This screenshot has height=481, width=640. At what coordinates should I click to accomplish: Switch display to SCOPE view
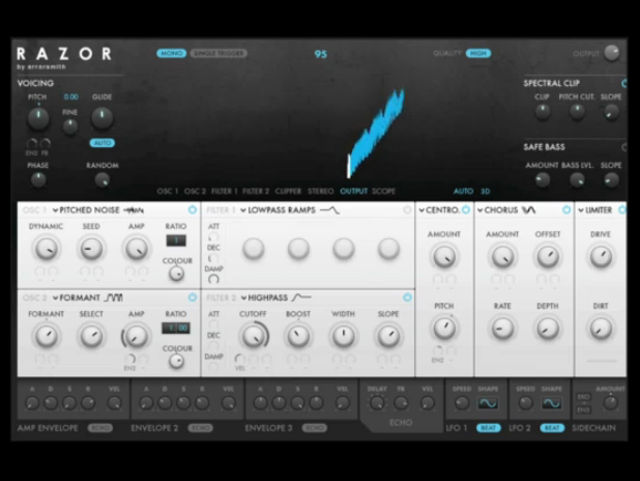pyautogui.click(x=384, y=191)
